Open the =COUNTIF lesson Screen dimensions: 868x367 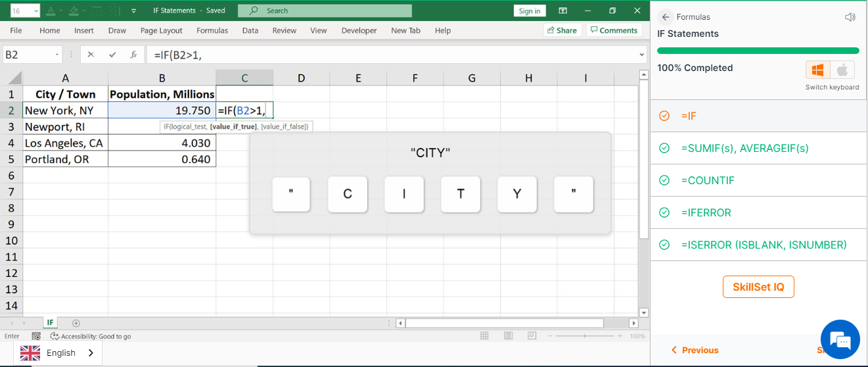coord(759,180)
